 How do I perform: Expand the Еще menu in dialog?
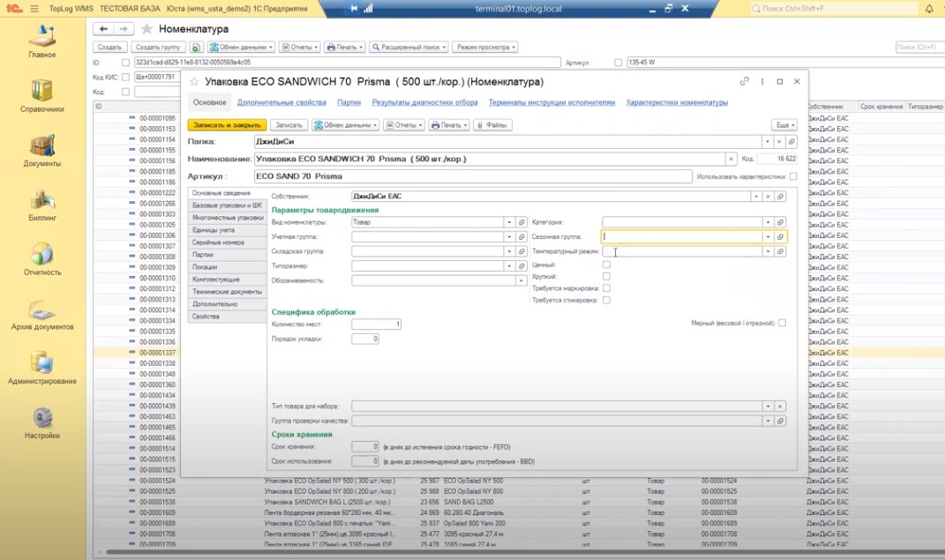784,125
